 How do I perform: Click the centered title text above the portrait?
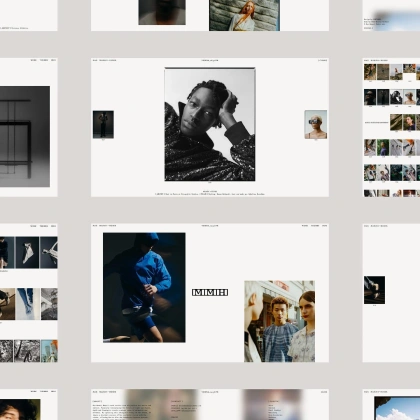tap(210, 60)
